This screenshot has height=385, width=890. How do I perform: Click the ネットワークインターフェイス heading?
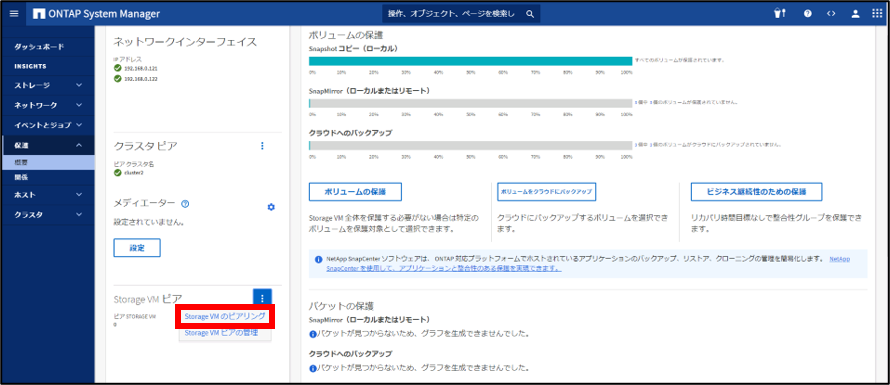[x=186, y=41]
